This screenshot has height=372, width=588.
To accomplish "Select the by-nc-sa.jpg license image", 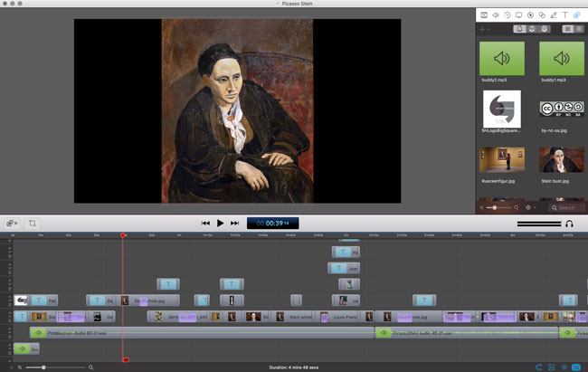I will point(562,109).
